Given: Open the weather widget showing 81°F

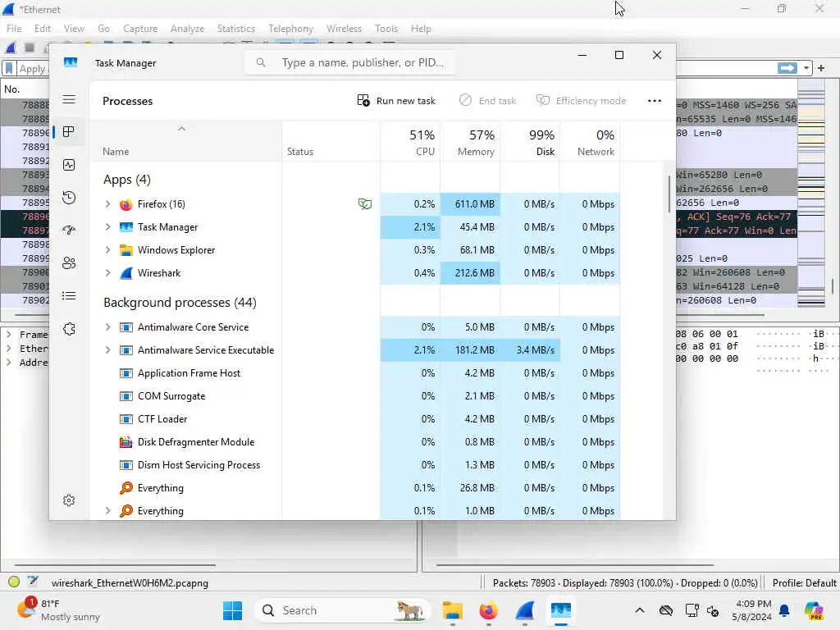Looking at the screenshot, I should point(58,610).
